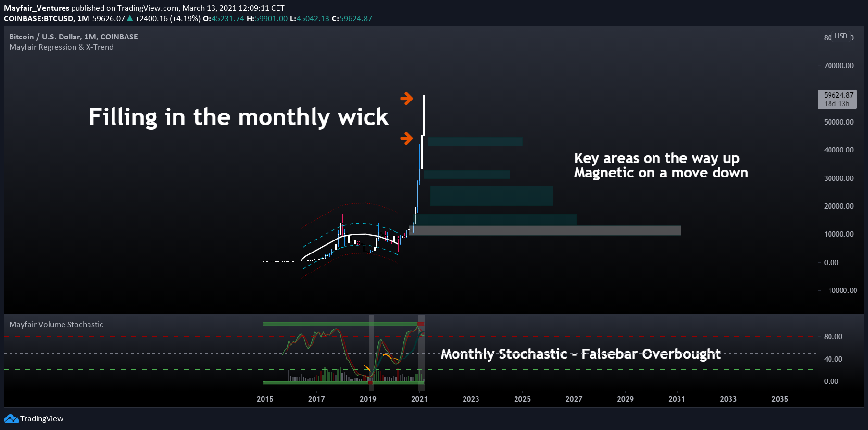Click the 2021 time axis label
Viewport: 868px width, 430px height.
tap(419, 399)
